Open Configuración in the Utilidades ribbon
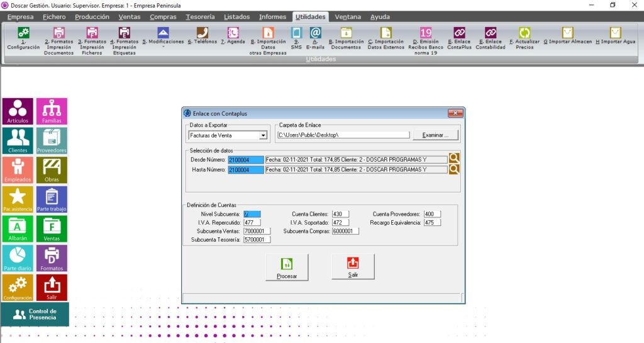The width and height of the screenshot is (644, 343). (23, 37)
